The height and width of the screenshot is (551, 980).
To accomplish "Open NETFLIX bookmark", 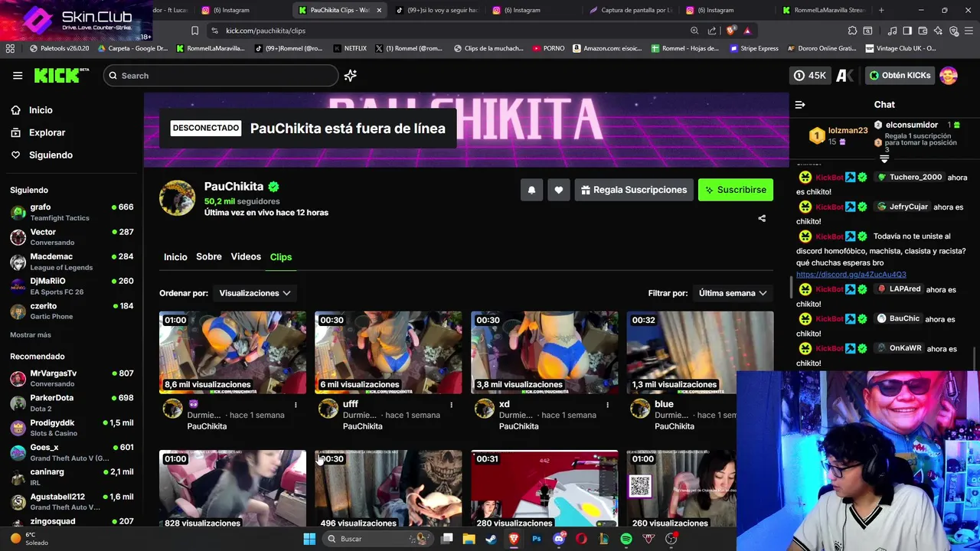I will pyautogui.click(x=349, y=48).
